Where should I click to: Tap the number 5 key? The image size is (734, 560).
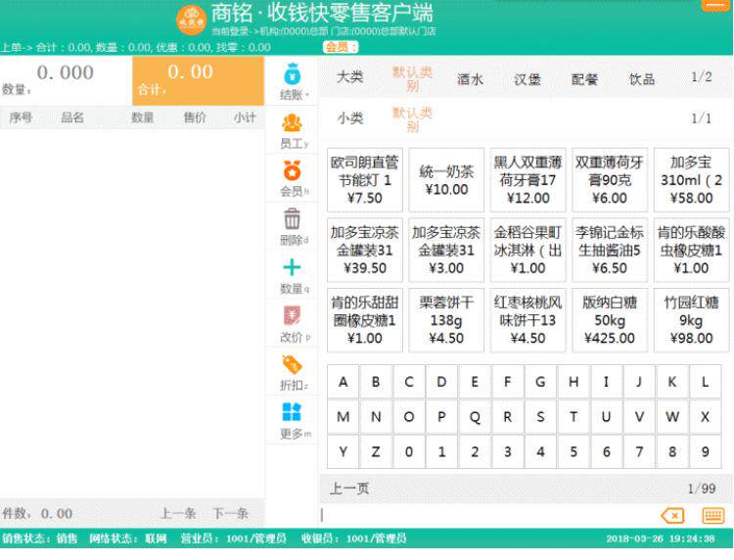[573, 452]
